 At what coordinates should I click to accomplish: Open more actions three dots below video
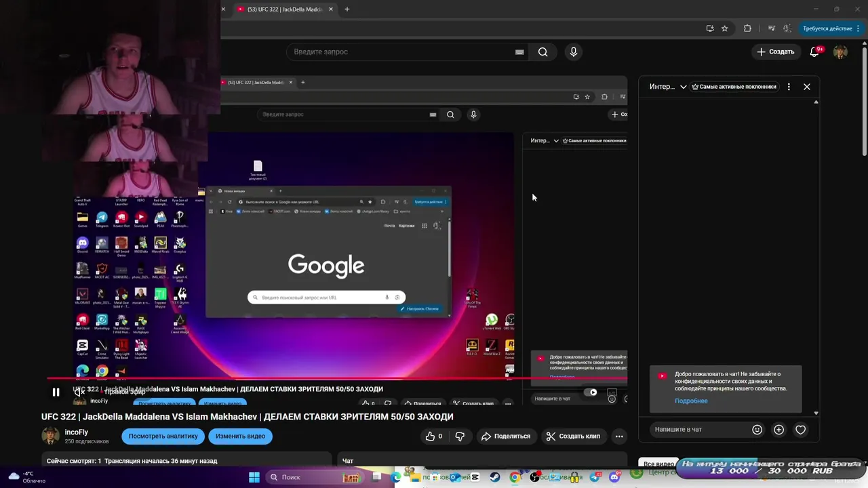tap(619, 436)
